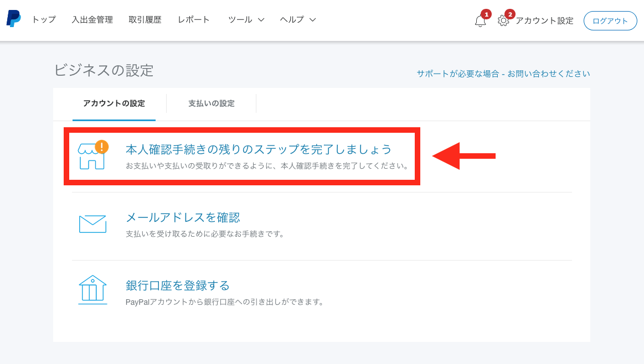Click the メールアドレスを確認 link

[x=183, y=217]
